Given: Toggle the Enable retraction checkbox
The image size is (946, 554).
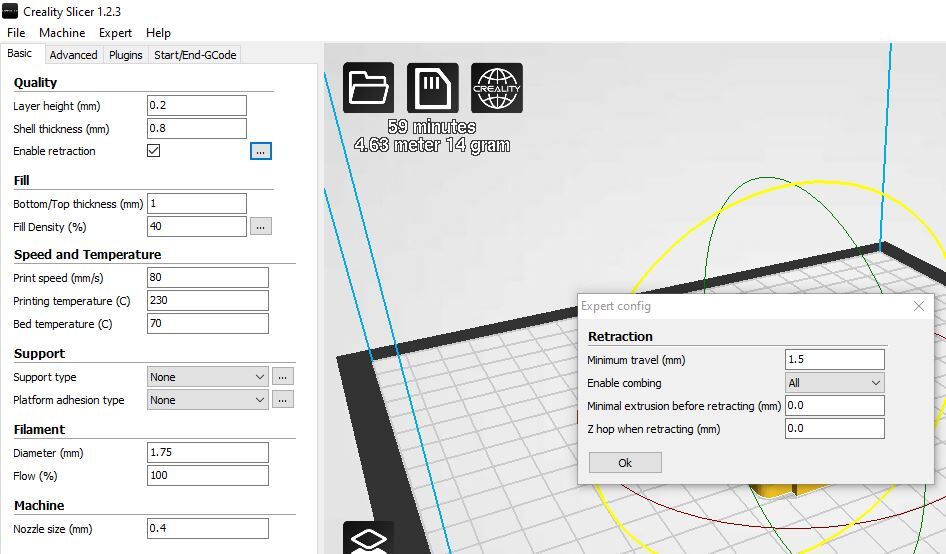Looking at the screenshot, I should pos(154,150).
